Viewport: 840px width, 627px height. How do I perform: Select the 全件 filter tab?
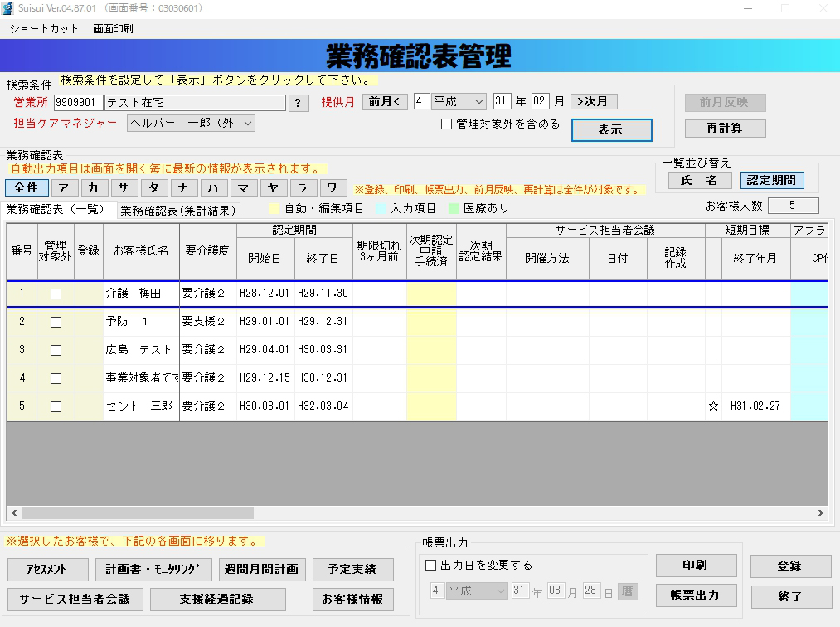click(27, 188)
